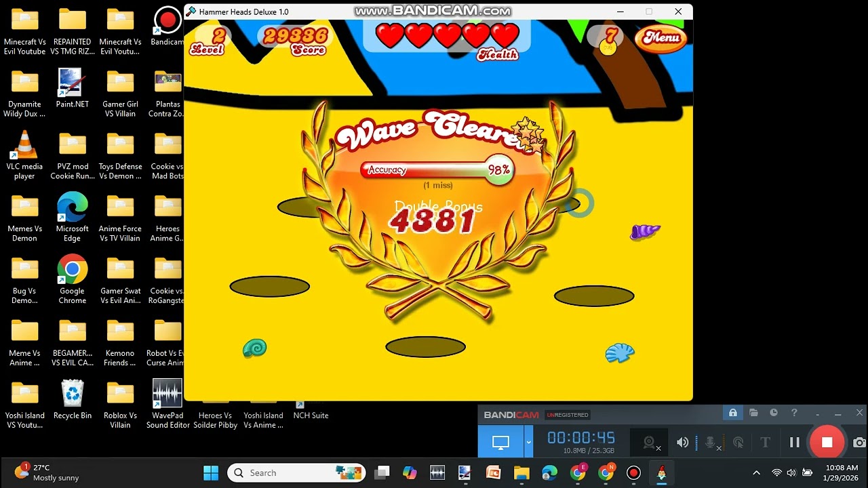Select the Plantas Contra Zo... folder
868x488 pixels.
[x=167, y=93]
